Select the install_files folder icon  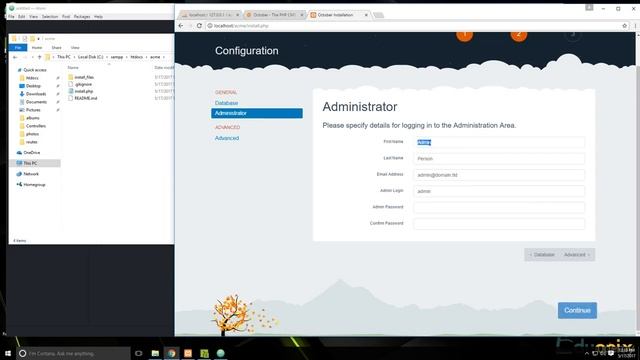point(71,77)
